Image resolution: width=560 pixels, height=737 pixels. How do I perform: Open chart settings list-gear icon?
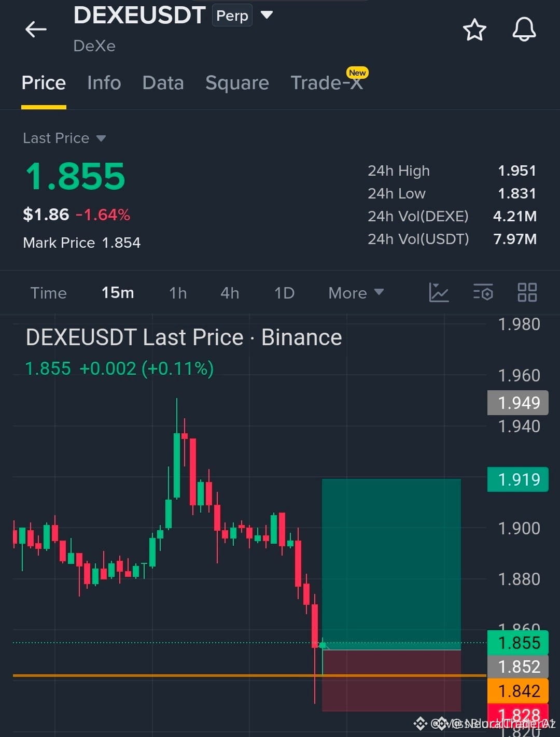(483, 292)
